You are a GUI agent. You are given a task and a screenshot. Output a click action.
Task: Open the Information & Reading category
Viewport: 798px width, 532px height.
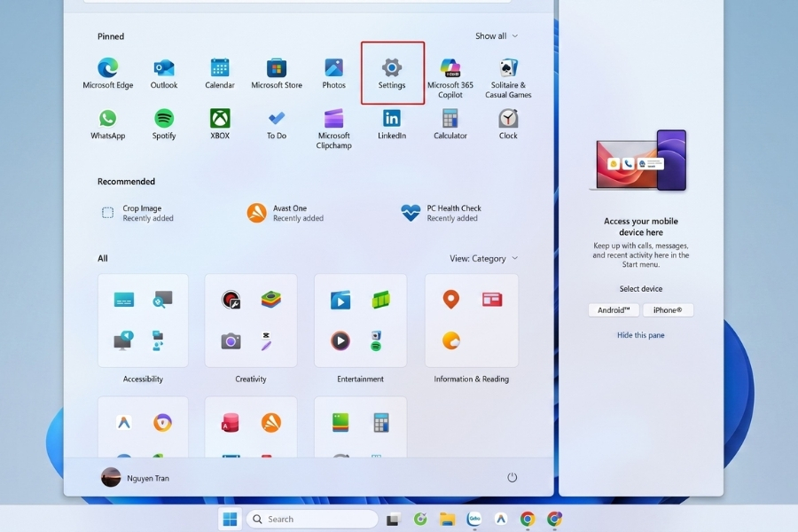472,320
